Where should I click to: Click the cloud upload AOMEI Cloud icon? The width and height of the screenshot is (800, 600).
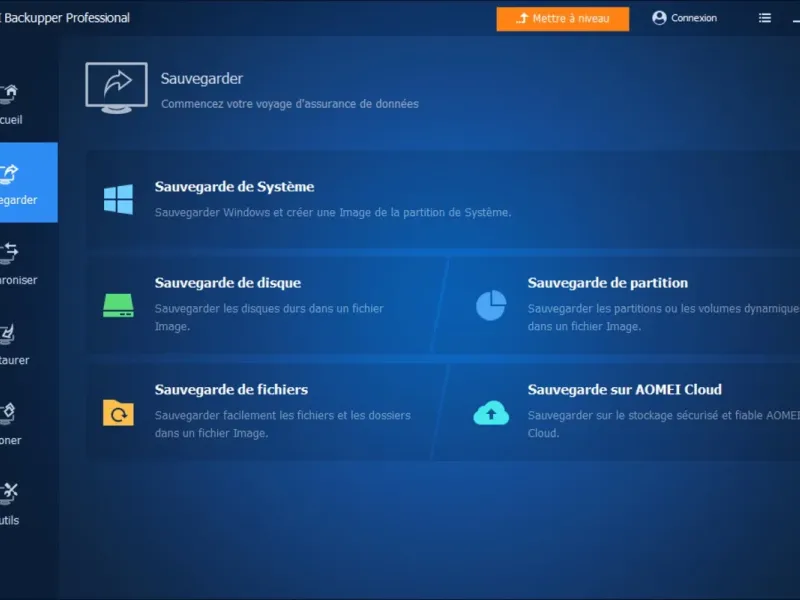coord(491,413)
